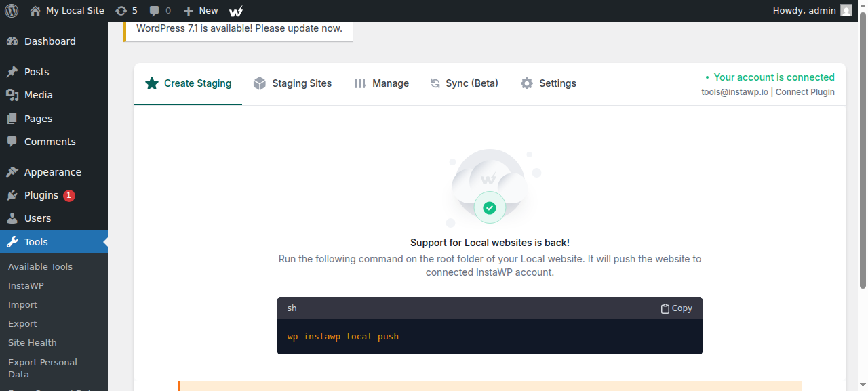Viewport: 868px width, 391px height.
Task: Click the Posts pushpin icon
Action: point(12,72)
